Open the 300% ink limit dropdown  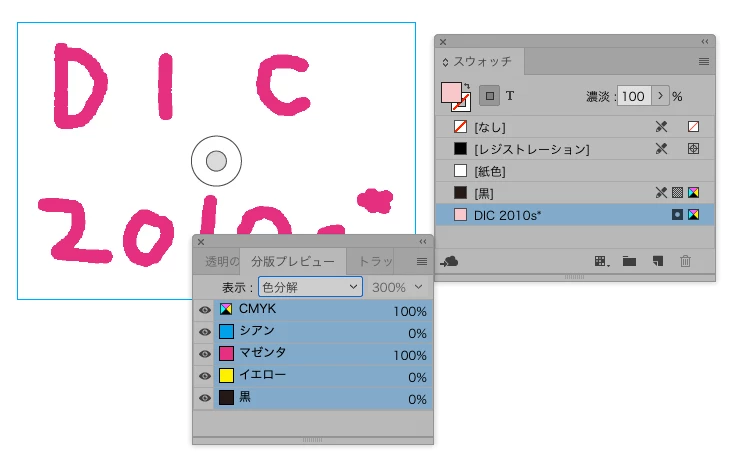pos(398,287)
